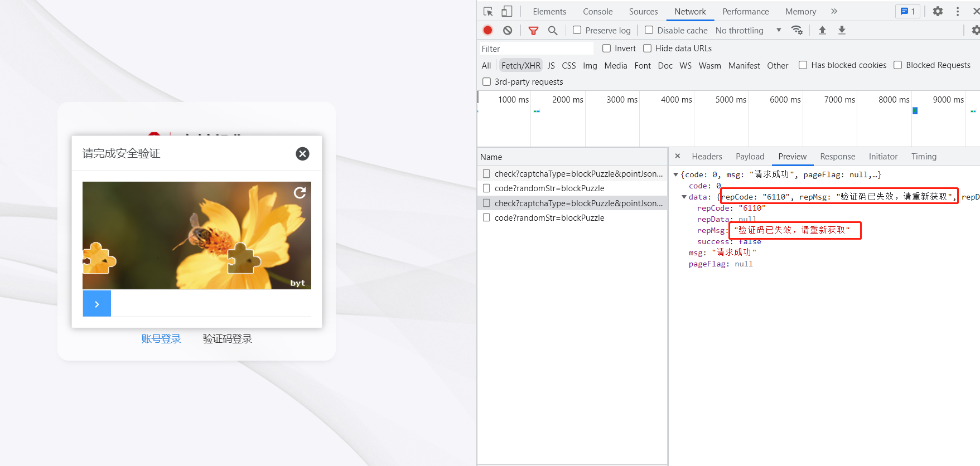Open the Initiator tab of request
The image size is (980, 466).
[x=884, y=157]
